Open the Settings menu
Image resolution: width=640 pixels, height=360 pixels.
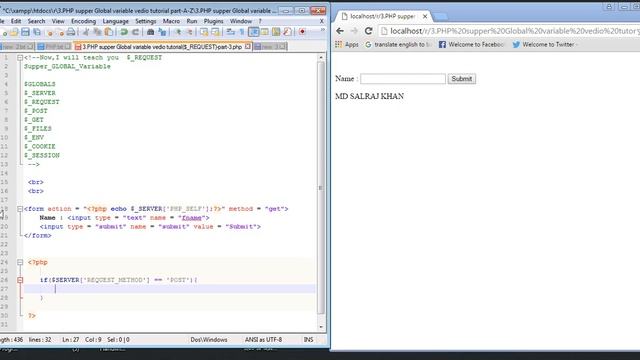145,21
